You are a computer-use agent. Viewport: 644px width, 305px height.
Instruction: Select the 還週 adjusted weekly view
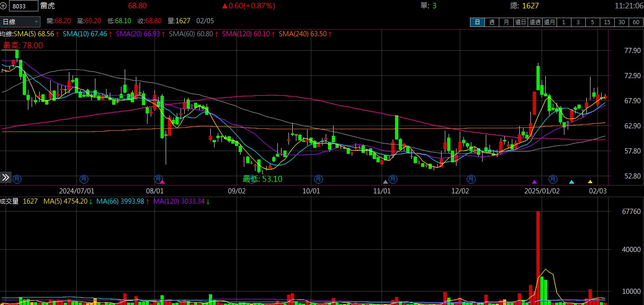click(x=535, y=22)
